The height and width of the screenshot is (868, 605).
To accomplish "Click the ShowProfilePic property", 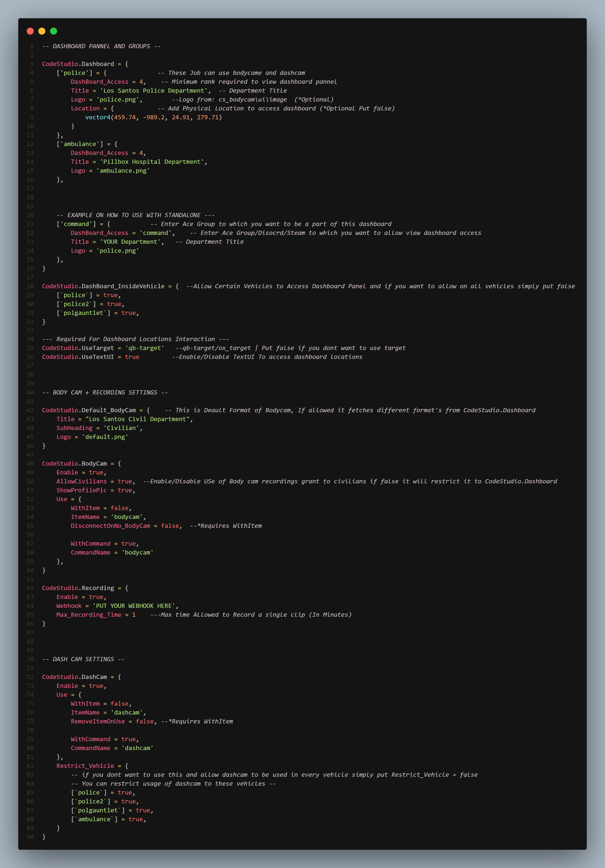I will pos(81,490).
